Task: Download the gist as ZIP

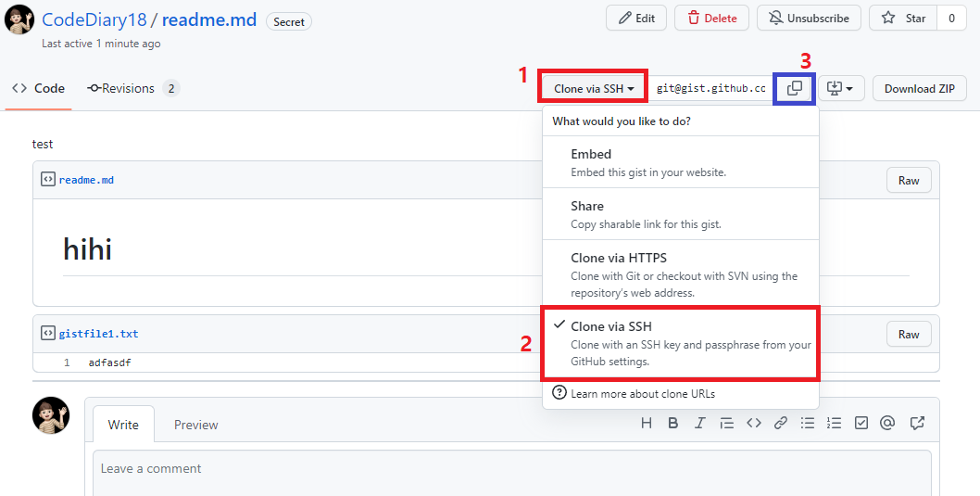Action: click(x=920, y=88)
